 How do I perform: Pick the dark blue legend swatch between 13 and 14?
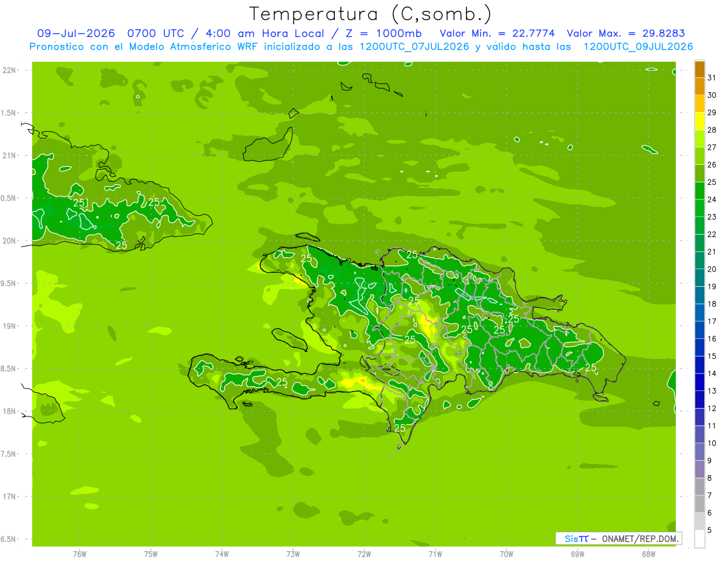pyautogui.click(x=699, y=382)
